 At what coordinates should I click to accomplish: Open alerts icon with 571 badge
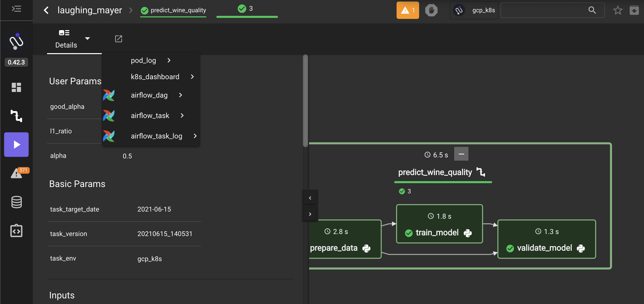coord(17,173)
